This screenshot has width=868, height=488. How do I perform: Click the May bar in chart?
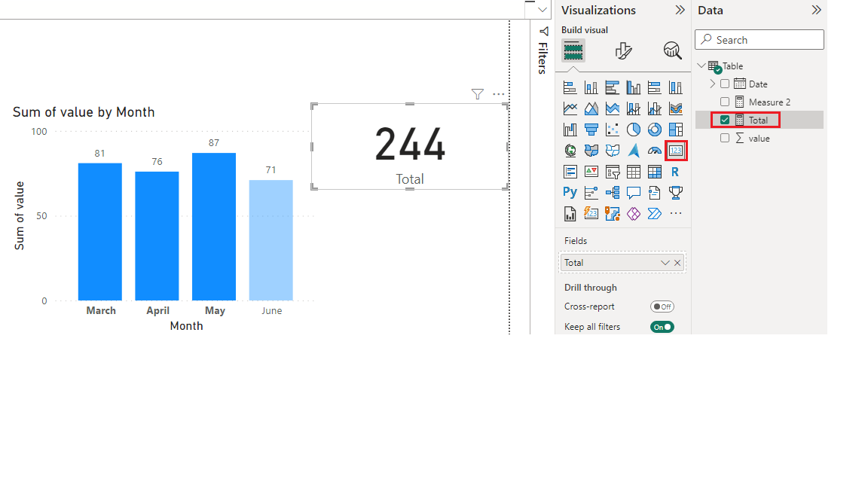214,227
